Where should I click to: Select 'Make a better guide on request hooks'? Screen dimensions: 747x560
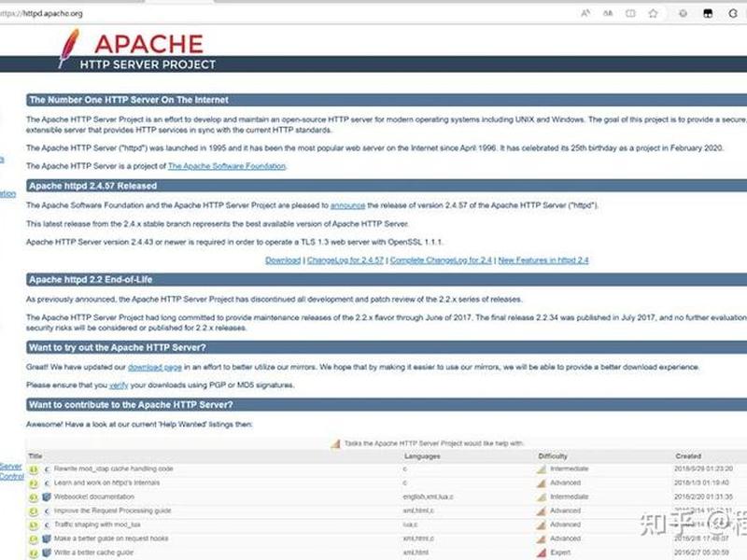111,539
